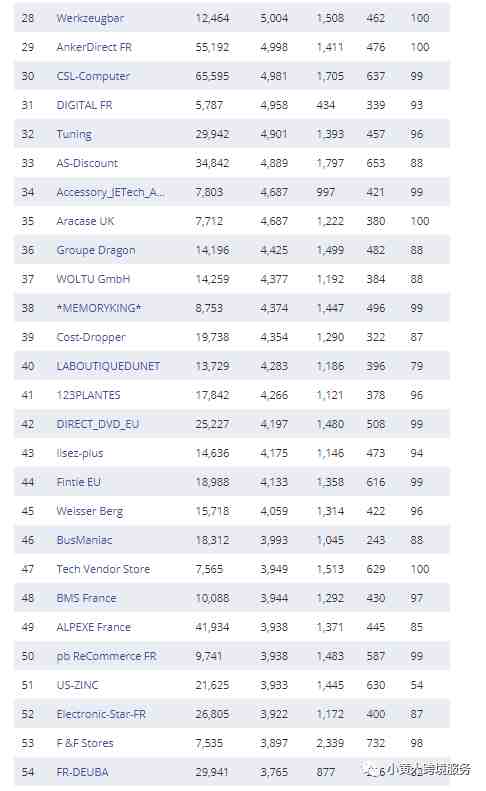Click the DIGITAL FR seller name
The height and width of the screenshot is (791, 486).
click(84, 105)
